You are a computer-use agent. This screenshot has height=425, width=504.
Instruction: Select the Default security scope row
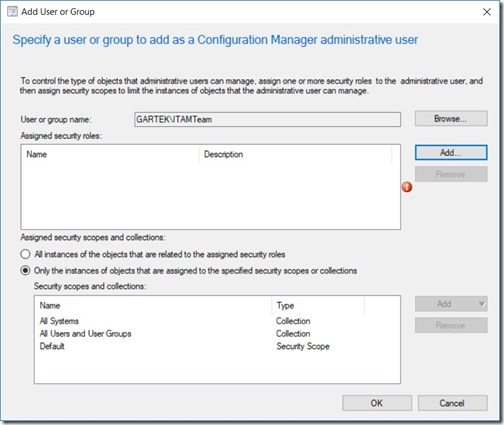pos(217,346)
